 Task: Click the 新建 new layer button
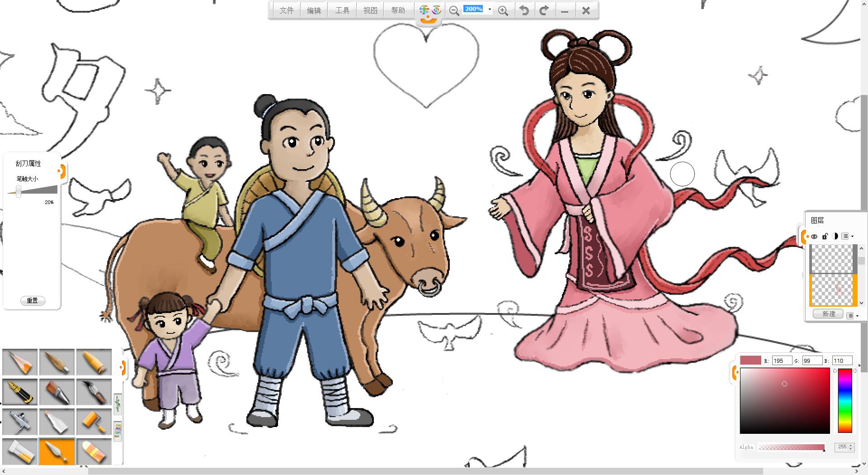point(828,314)
